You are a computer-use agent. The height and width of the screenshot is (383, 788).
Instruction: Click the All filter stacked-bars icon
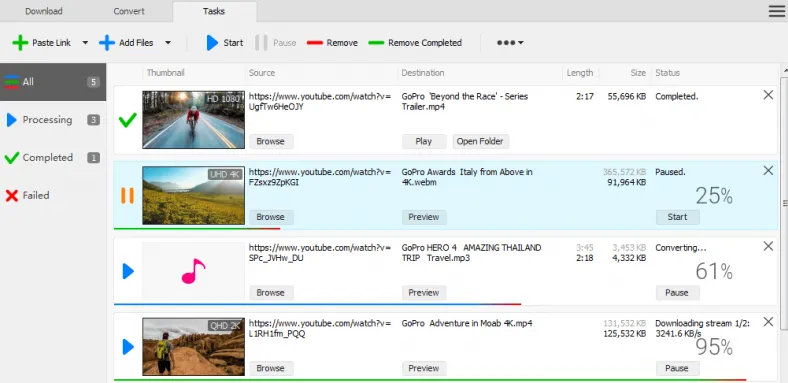(12, 82)
